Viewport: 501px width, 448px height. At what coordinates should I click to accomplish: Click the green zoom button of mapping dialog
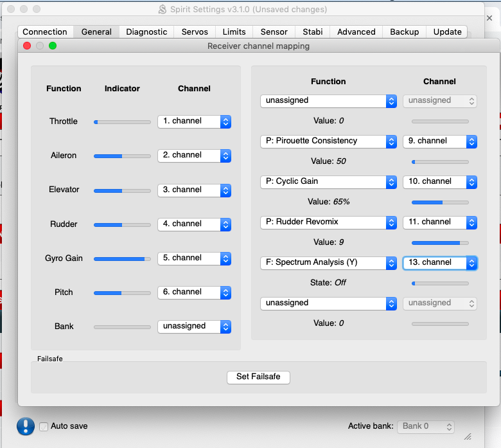(53, 46)
